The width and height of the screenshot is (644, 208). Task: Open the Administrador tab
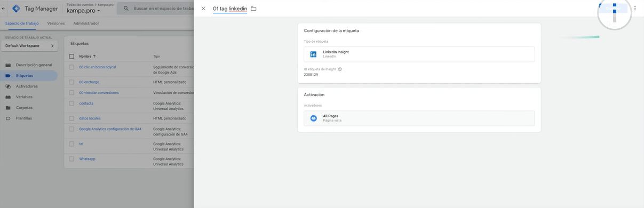coord(86,23)
